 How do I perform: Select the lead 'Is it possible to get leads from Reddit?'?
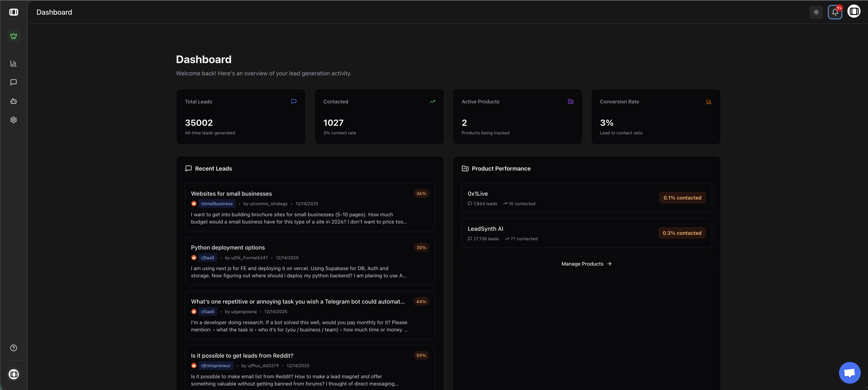tap(242, 355)
